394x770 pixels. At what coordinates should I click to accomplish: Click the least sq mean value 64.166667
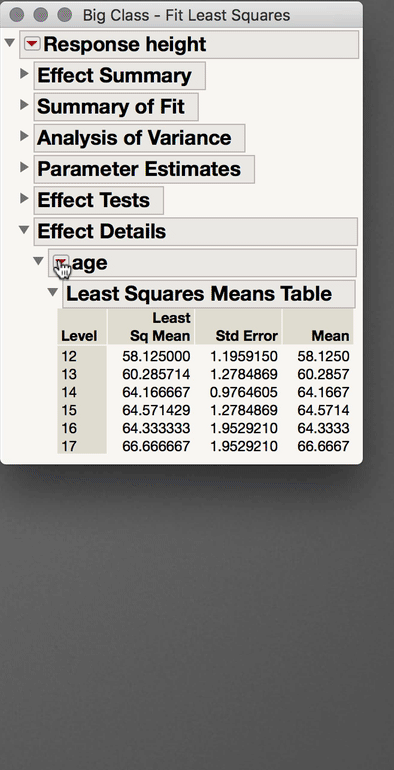156,392
